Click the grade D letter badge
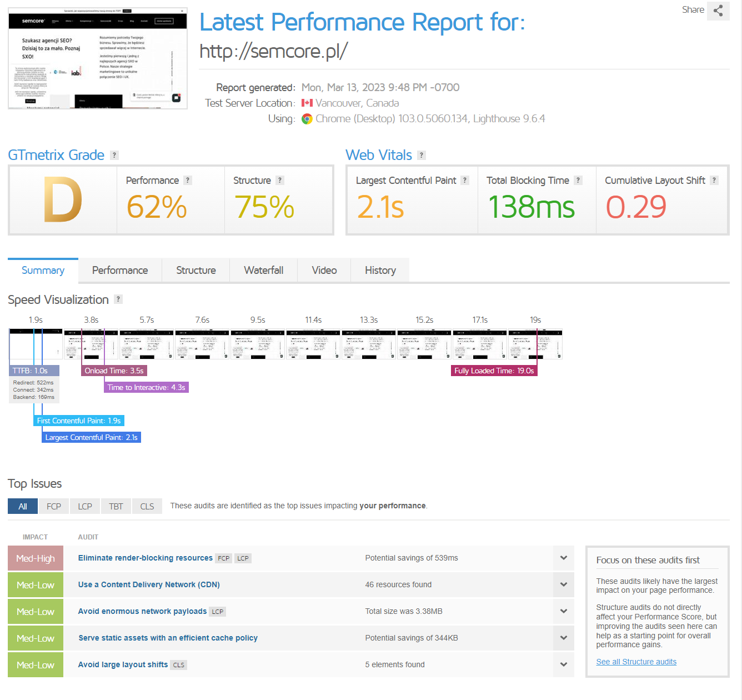Viewport: 742px width, 700px height. click(63, 200)
